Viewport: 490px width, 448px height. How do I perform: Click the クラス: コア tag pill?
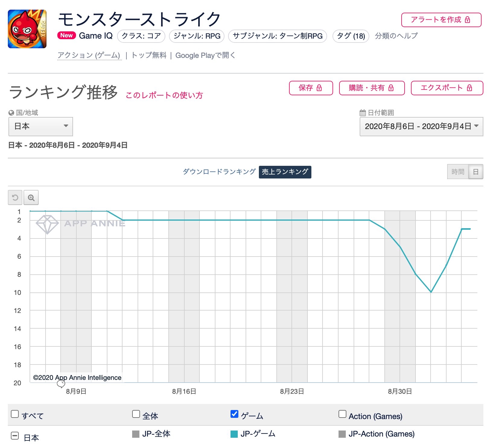click(x=141, y=36)
